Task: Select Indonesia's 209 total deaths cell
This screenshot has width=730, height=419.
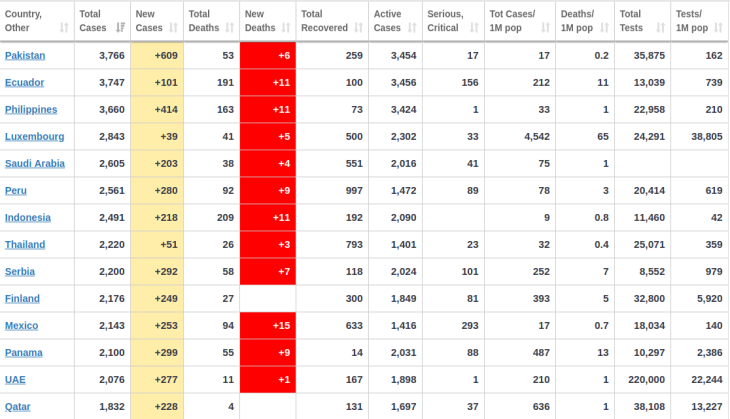Action: 212,217
